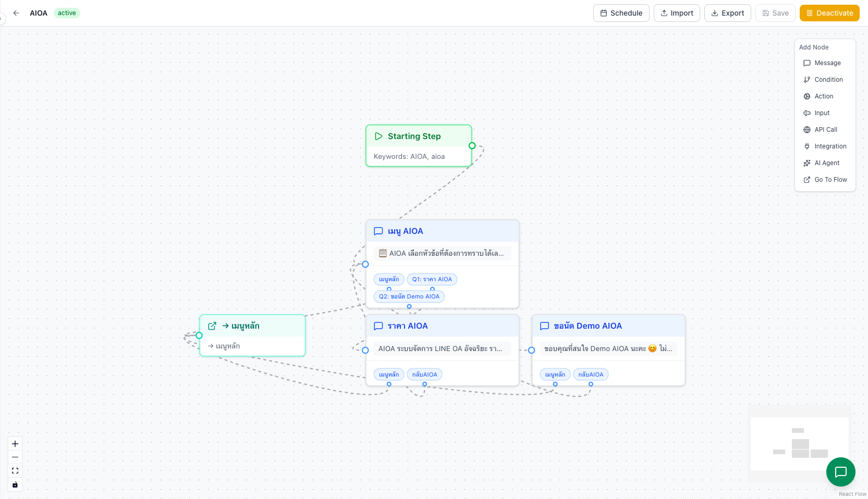Viewport: 868px width, 499px height.
Task: Select the Action node gear icon
Action: point(807,96)
